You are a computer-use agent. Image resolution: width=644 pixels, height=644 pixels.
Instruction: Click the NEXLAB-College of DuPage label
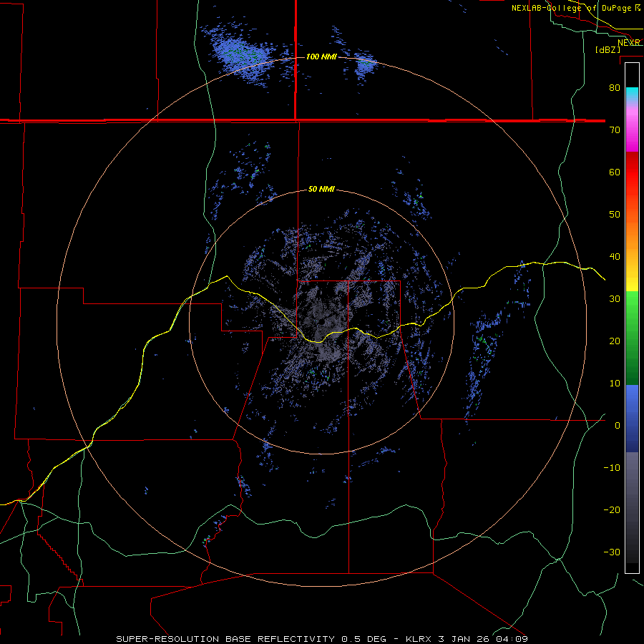click(x=571, y=8)
